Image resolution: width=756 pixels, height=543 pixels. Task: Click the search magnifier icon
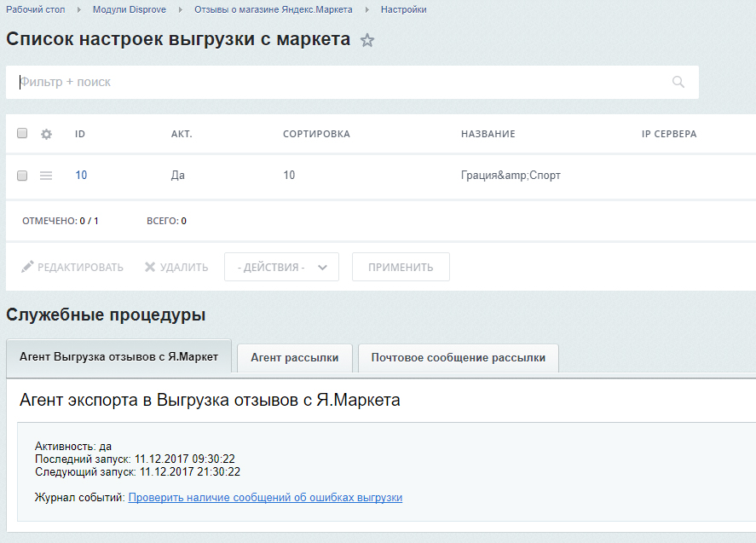tap(678, 82)
